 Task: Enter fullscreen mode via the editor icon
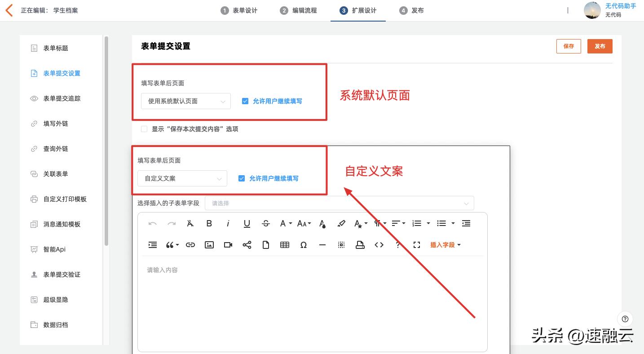pos(416,245)
